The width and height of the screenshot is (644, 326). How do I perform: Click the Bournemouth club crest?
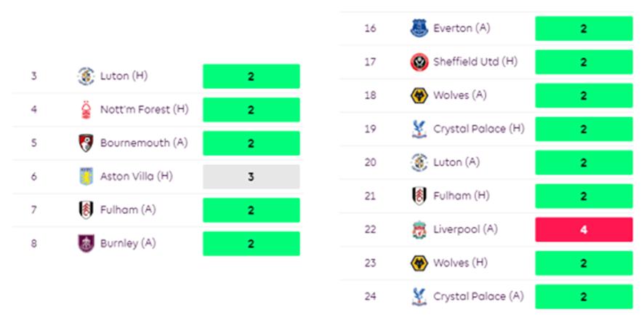click(x=86, y=143)
